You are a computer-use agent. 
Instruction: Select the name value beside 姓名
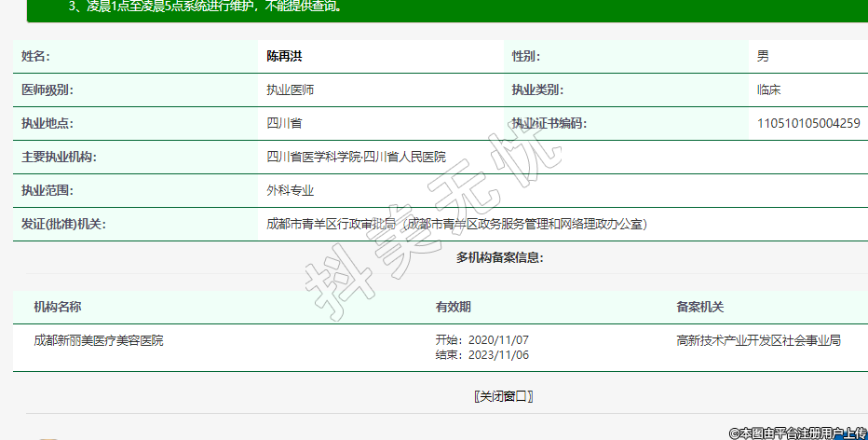(x=284, y=56)
